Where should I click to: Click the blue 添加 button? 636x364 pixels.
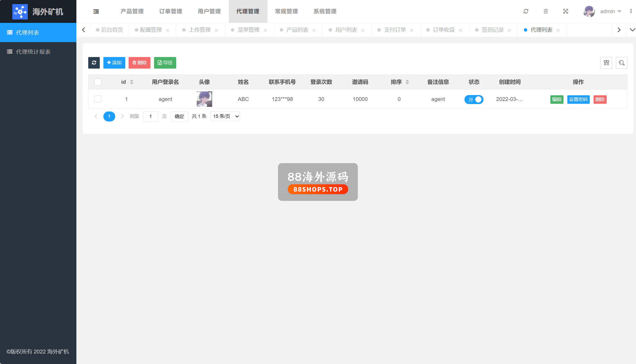tap(114, 63)
